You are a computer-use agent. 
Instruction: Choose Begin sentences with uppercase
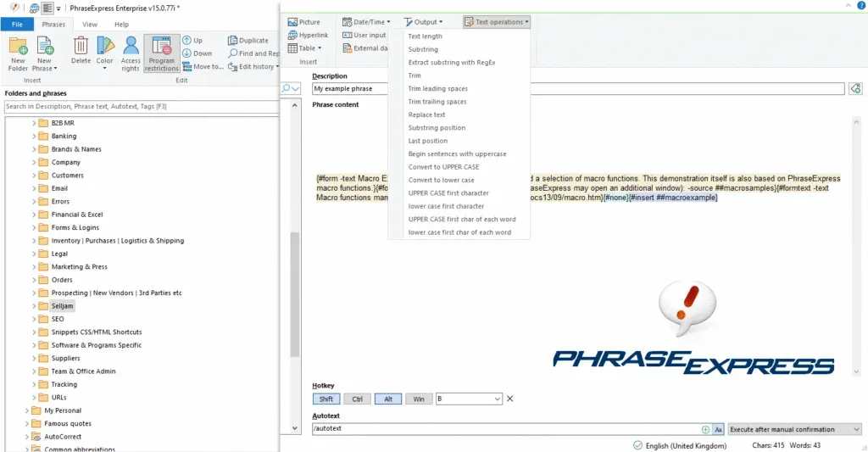[x=459, y=154]
